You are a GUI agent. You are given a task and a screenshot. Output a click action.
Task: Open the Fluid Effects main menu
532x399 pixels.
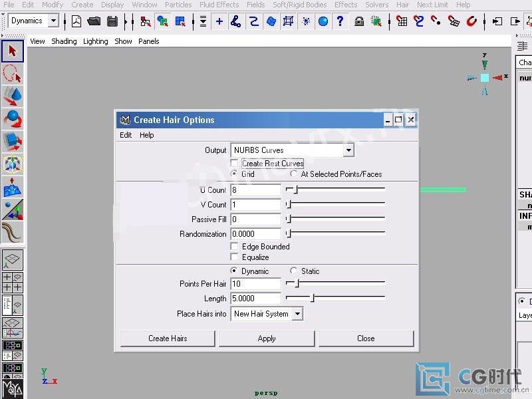click(219, 5)
